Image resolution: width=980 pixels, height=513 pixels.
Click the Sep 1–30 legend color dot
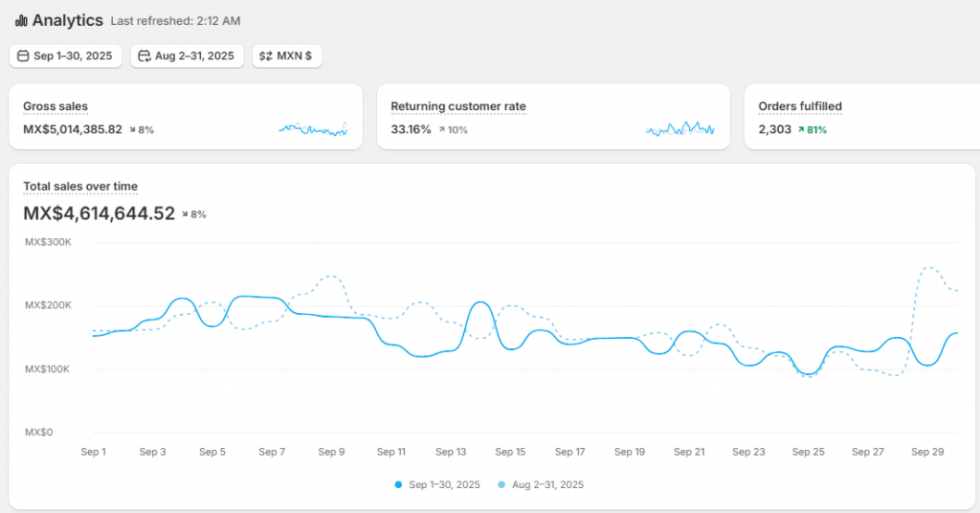[x=398, y=485]
